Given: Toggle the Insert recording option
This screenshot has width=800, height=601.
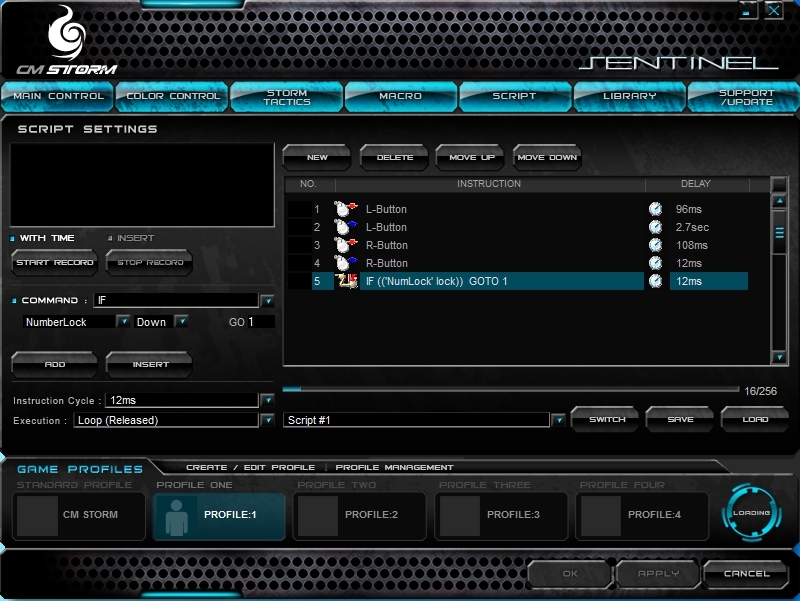Looking at the screenshot, I should pos(110,238).
